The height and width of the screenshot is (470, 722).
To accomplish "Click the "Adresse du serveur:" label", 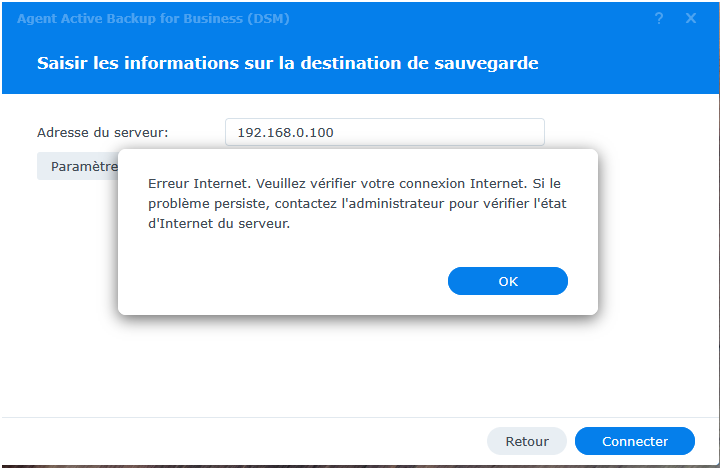I will click(102, 132).
